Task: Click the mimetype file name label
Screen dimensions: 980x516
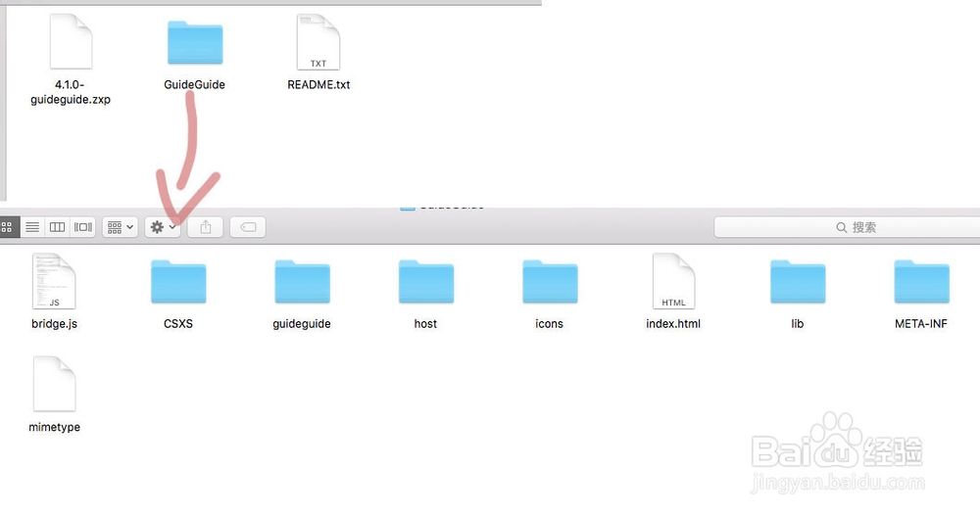Action: (x=54, y=427)
